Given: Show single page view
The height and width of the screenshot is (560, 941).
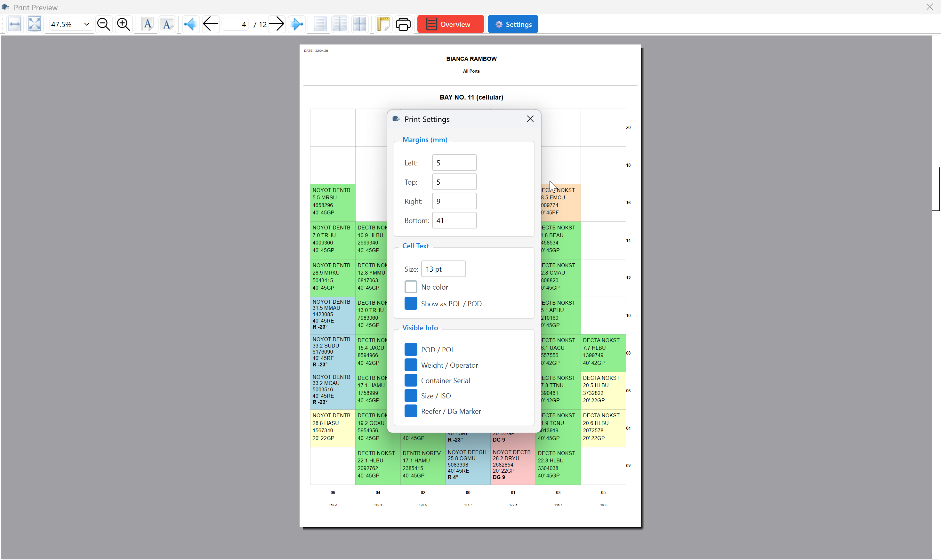Looking at the screenshot, I should click(x=320, y=25).
